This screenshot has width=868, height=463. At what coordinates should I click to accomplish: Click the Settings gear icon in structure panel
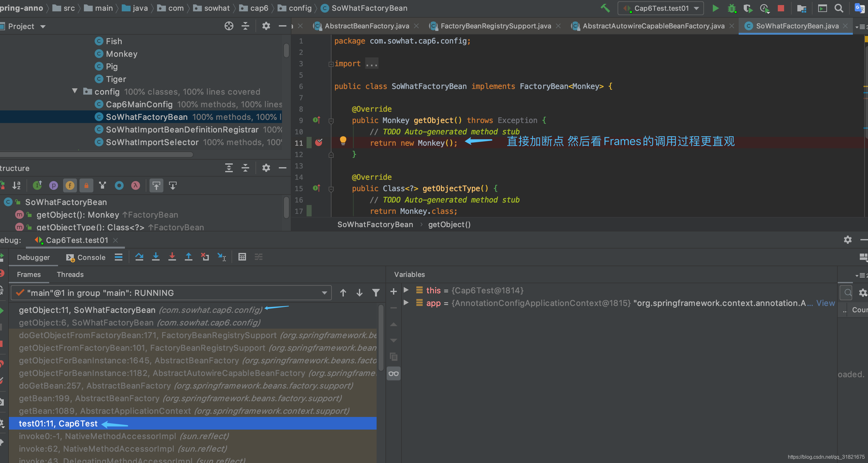point(265,167)
